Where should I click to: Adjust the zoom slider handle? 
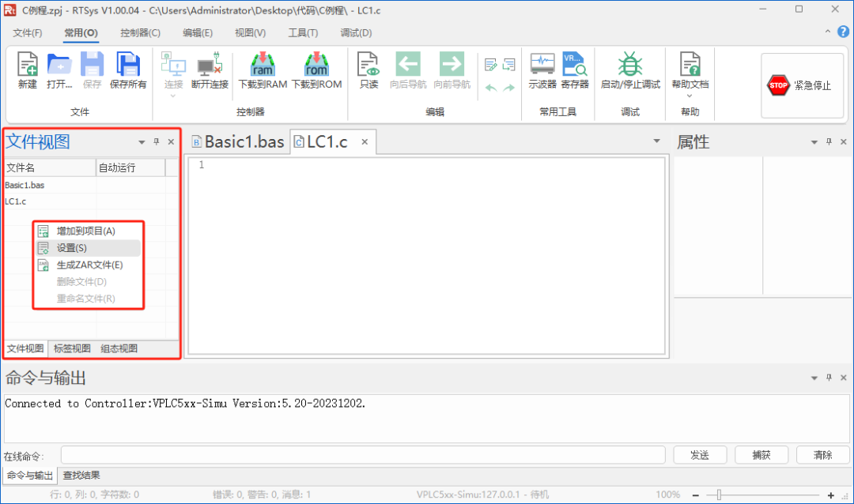coord(719,495)
